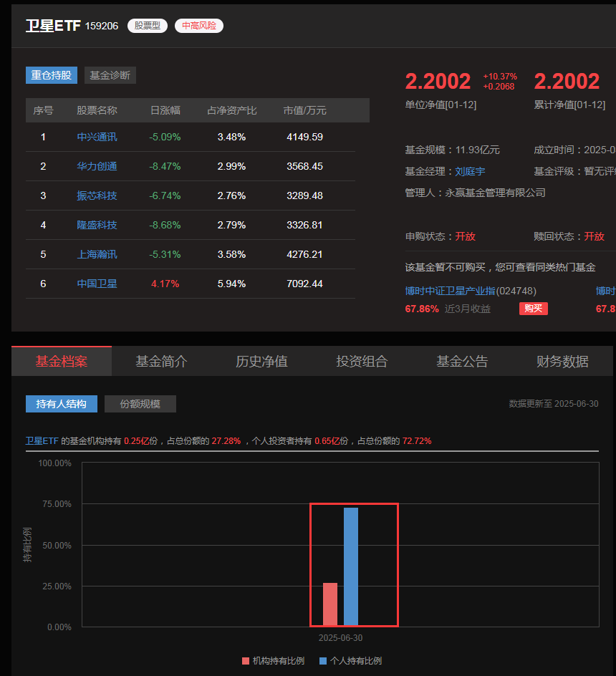Open stock link 振芯科技
This screenshot has height=676, width=616.
97,195
